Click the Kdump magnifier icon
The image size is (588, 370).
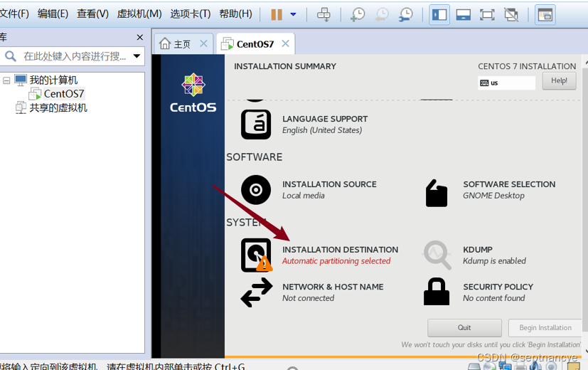pos(437,255)
